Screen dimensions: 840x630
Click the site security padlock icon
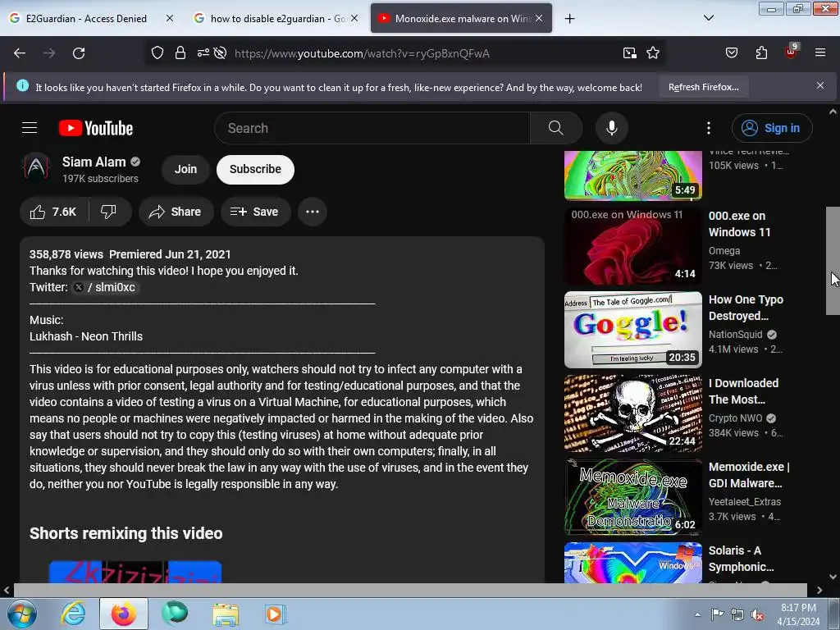pyautogui.click(x=180, y=53)
